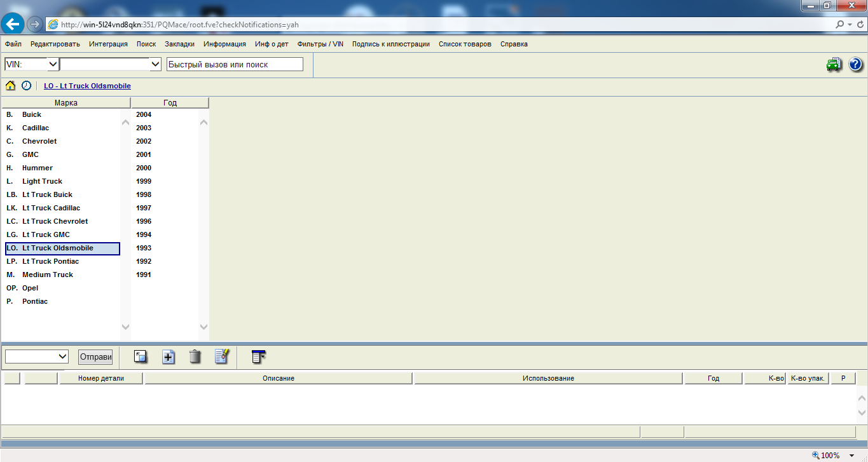
Task: Edit notes with the pencil document icon
Action: (222, 357)
